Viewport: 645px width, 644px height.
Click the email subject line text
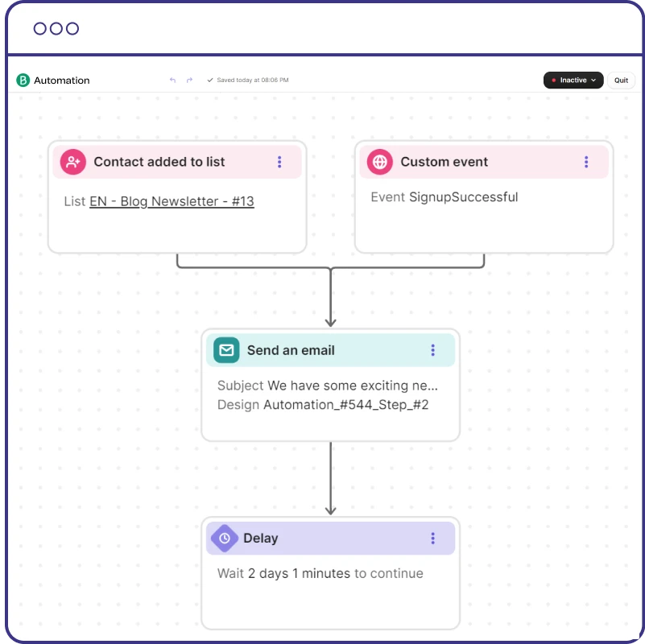tap(353, 386)
